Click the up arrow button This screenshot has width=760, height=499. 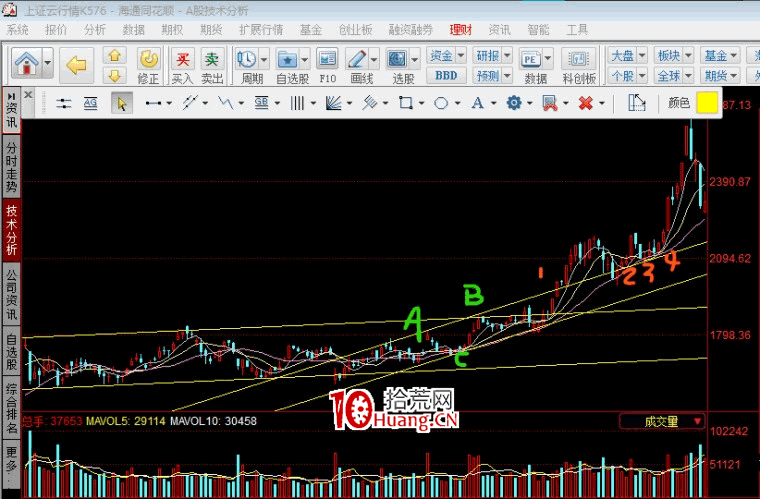pos(115,55)
